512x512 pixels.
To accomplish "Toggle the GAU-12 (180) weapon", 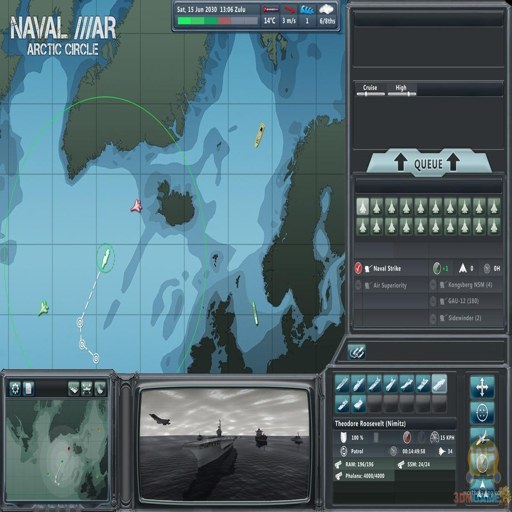I will coord(433,301).
